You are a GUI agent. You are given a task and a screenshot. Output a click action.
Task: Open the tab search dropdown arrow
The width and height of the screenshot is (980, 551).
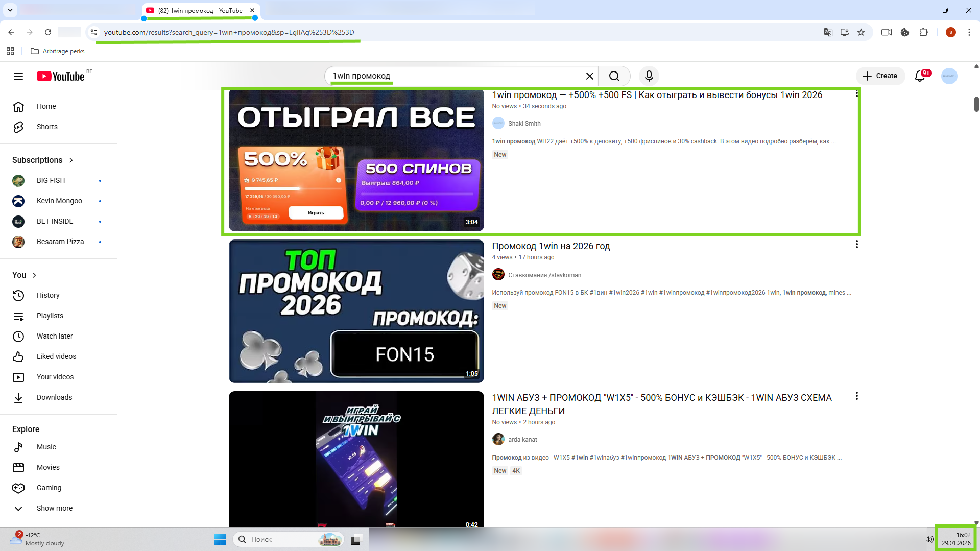10,10
